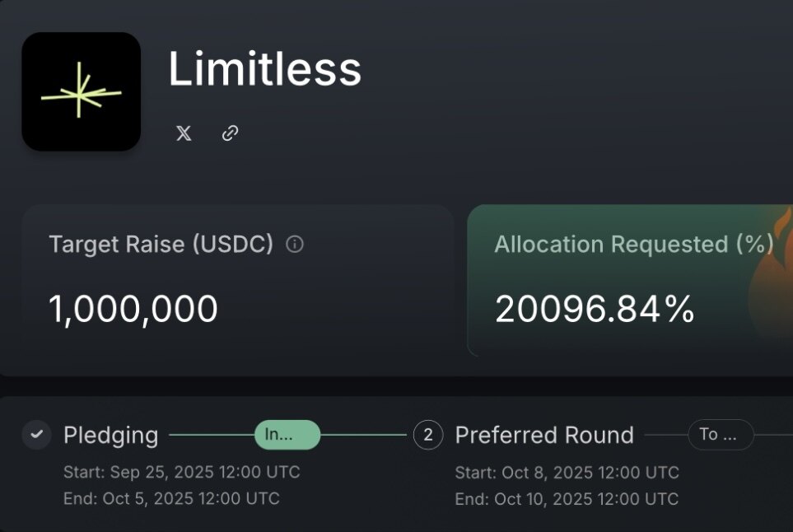Click the "To ..." status badge
The image size is (793, 532).
coord(720,435)
